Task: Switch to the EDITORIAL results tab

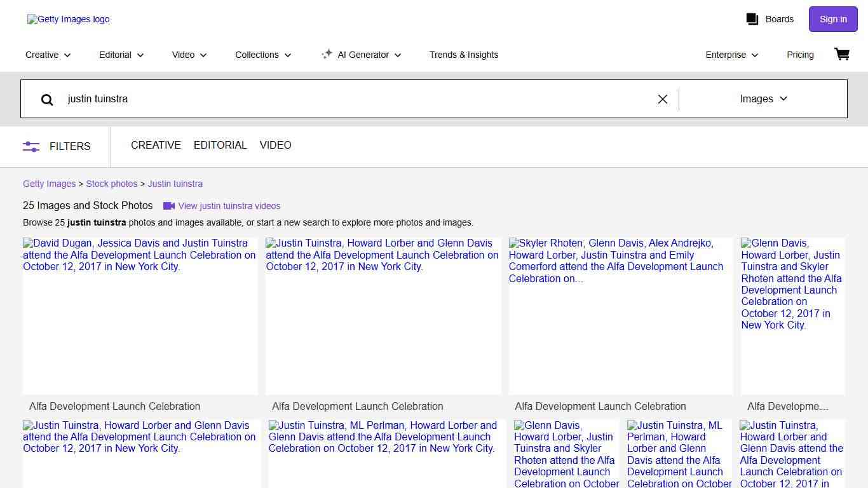Action: pyautogui.click(x=220, y=145)
